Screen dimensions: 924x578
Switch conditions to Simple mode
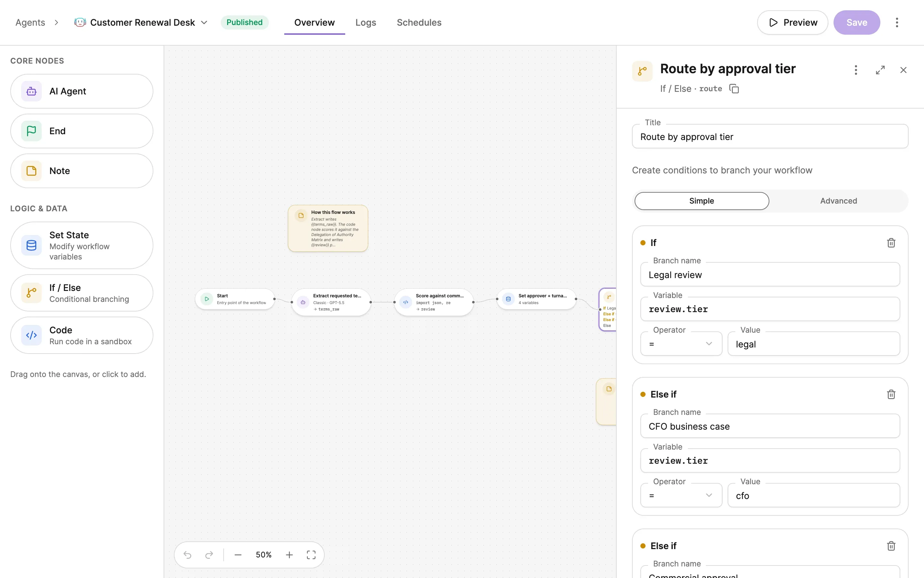tap(702, 201)
